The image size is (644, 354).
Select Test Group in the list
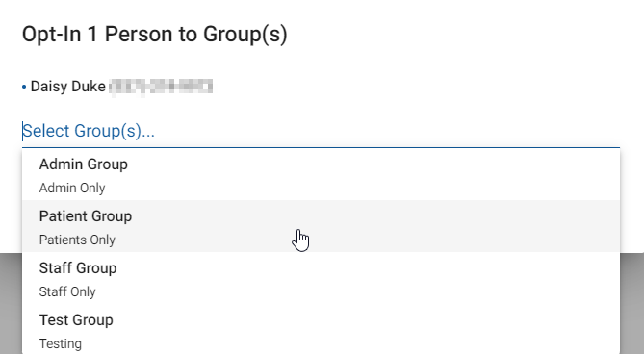pyautogui.click(x=321, y=331)
